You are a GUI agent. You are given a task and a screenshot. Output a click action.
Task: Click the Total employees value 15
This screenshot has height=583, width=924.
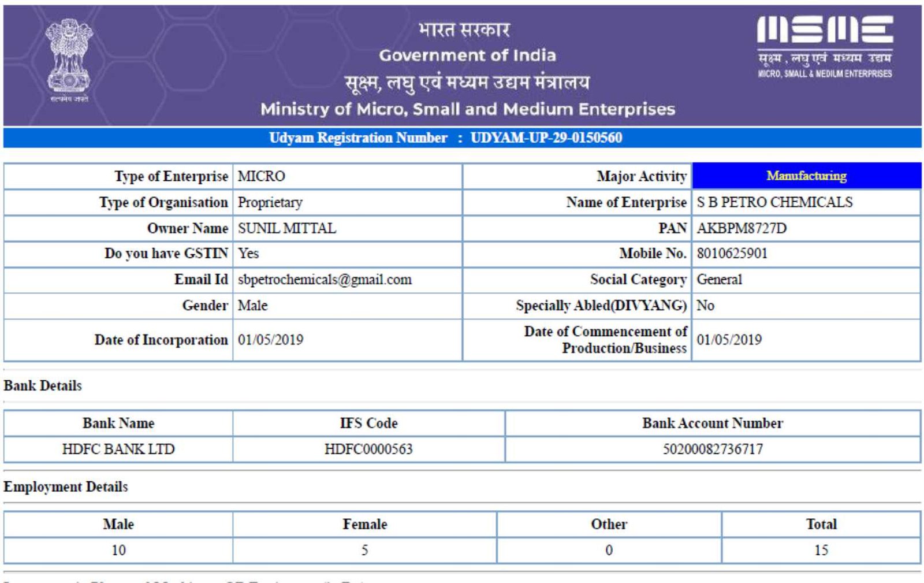tap(821, 550)
